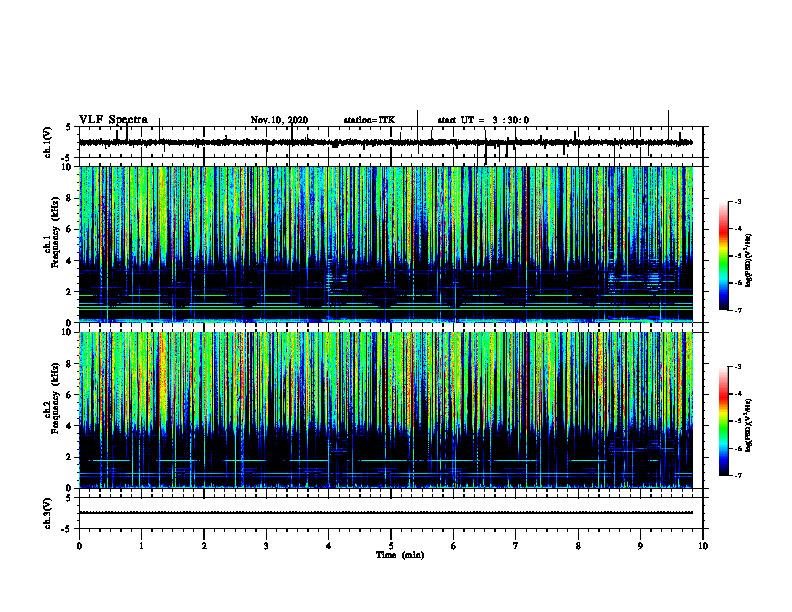Click the VLF Spectra title text
This screenshot has width=792, height=612.
point(113,120)
